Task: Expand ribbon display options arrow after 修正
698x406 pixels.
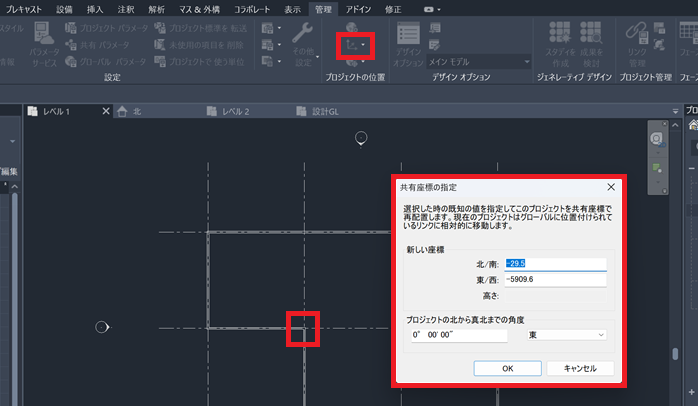Action: tap(439, 9)
